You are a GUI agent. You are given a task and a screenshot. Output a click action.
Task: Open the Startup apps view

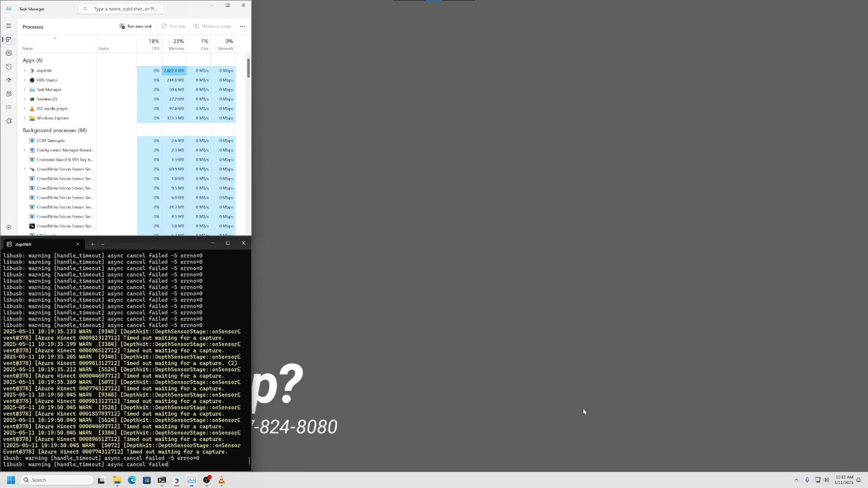[9, 80]
